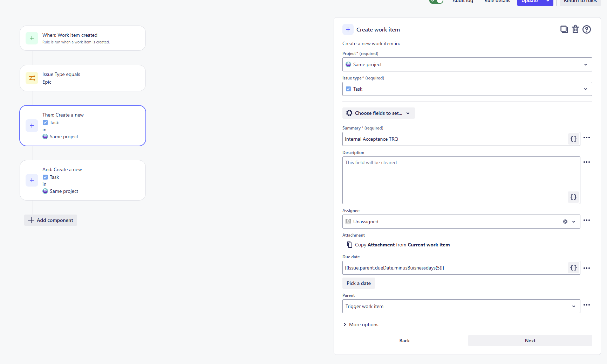Clear the Unassigned assignee value
The height and width of the screenshot is (364, 607).
(565, 222)
